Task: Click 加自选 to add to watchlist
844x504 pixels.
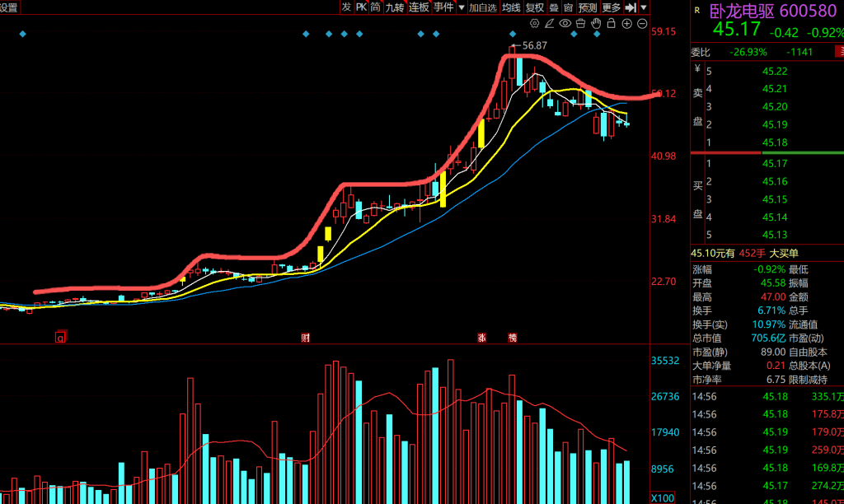Action: [483, 7]
